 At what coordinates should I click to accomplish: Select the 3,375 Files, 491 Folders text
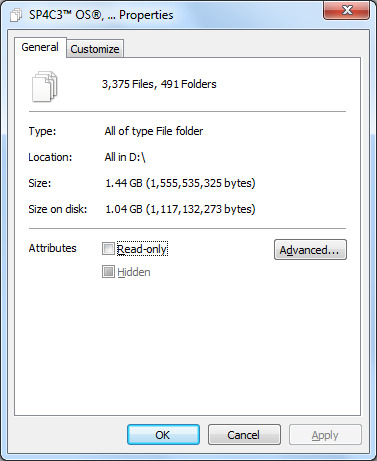pyautogui.click(x=159, y=84)
